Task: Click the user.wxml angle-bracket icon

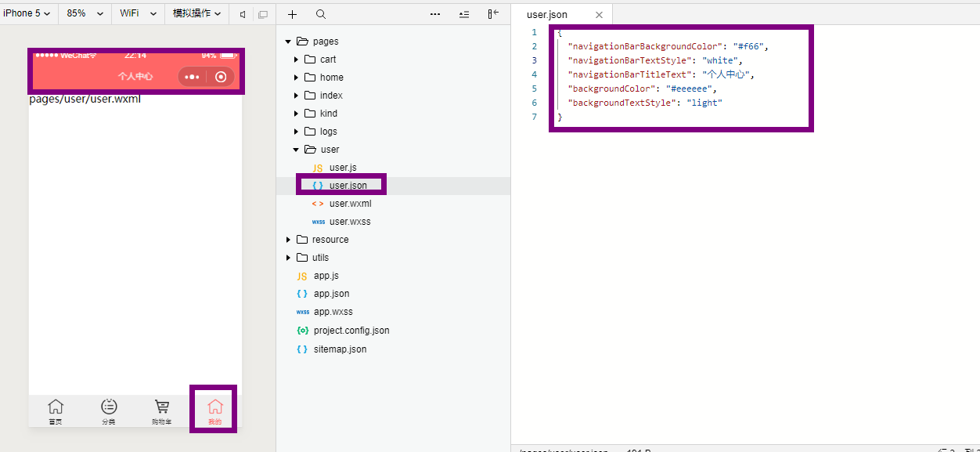Action: [x=318, y=204]
